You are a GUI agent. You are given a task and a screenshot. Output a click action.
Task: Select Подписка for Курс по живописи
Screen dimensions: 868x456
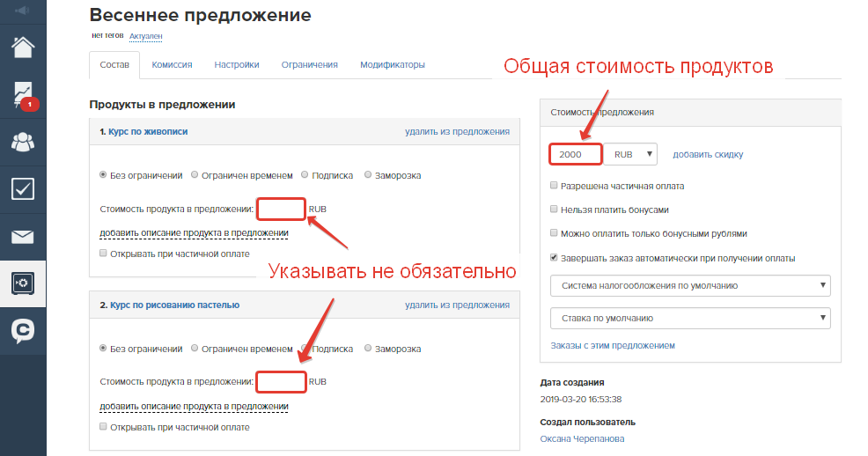[x=305, y=175]
